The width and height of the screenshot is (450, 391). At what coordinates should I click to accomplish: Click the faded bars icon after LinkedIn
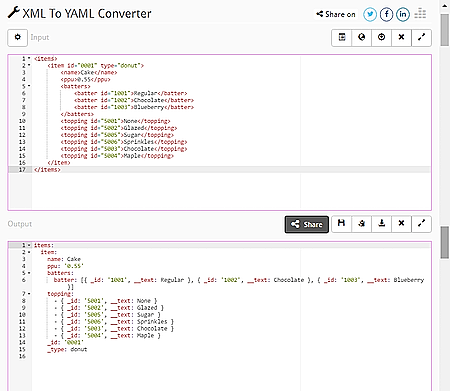420,14
